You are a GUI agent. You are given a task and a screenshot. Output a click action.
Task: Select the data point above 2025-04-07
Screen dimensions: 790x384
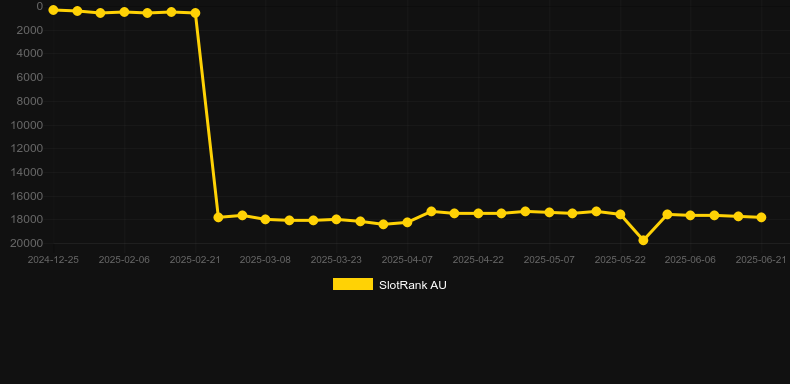pos(408,222)
